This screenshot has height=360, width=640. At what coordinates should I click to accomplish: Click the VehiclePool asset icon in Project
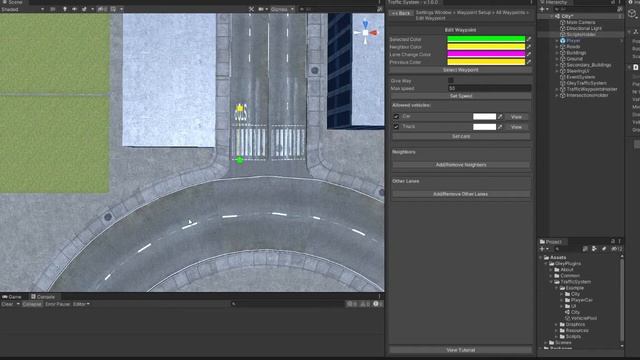click(x=567, y=318)
